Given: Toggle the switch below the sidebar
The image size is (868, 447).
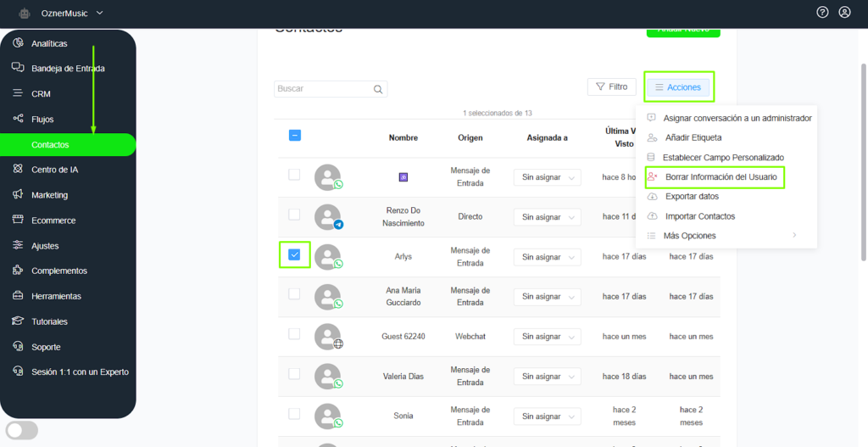Looking at the screenshot, I should 22,430.
